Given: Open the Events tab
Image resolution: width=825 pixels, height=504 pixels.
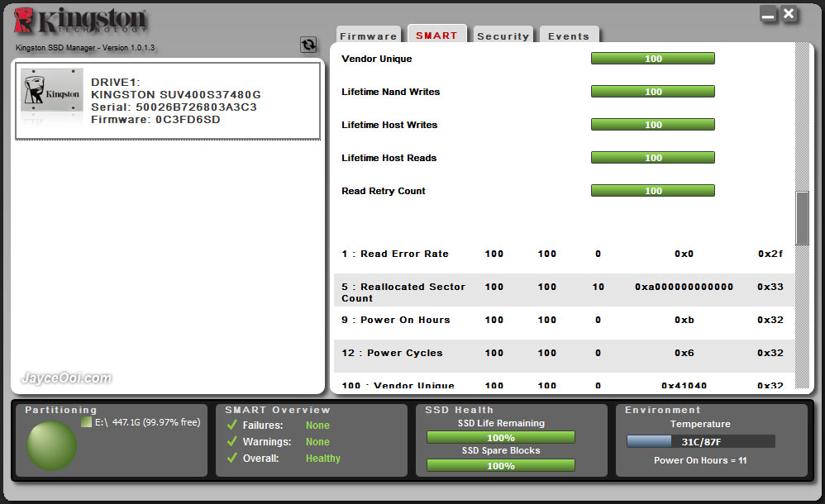Looking at the screenshot, I should pos(569,35).
